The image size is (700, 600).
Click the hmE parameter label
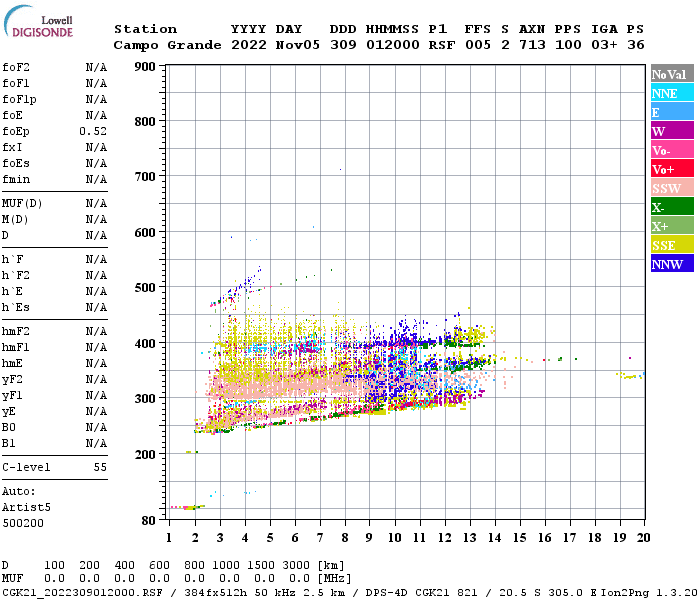coord(12,364)
